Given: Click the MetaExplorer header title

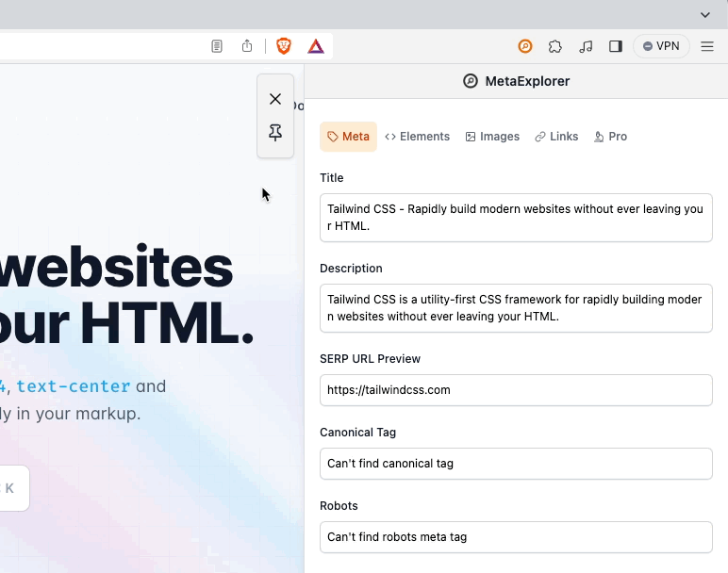Looking at the screenshot, I should [x=527, y=81].
